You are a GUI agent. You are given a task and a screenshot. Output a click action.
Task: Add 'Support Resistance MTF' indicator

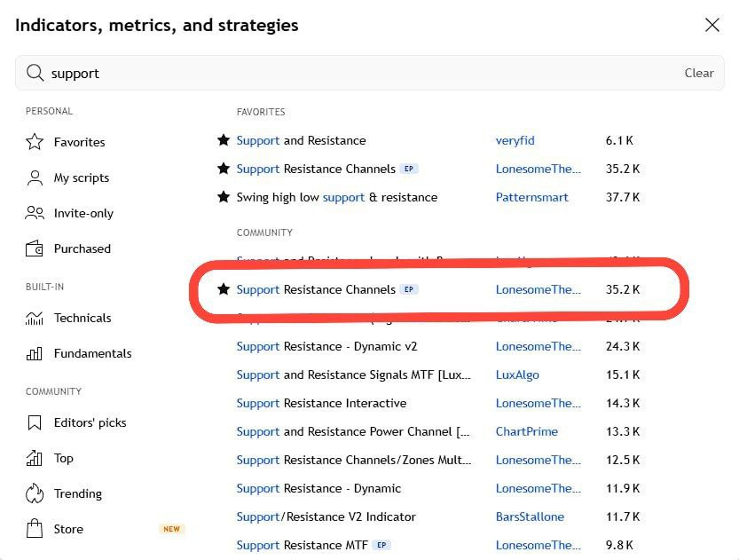303,545
